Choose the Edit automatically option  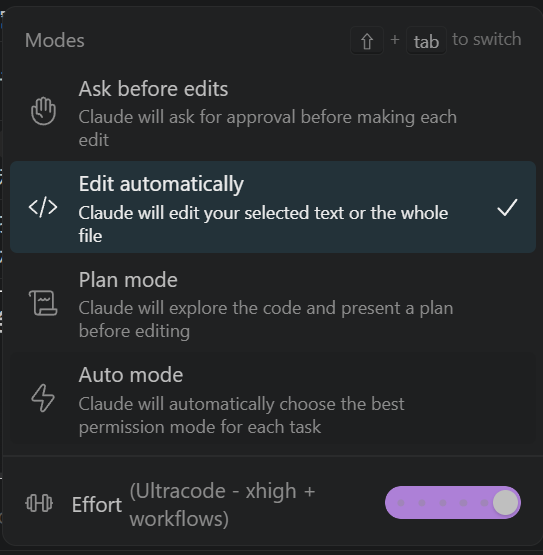[273, 207]
